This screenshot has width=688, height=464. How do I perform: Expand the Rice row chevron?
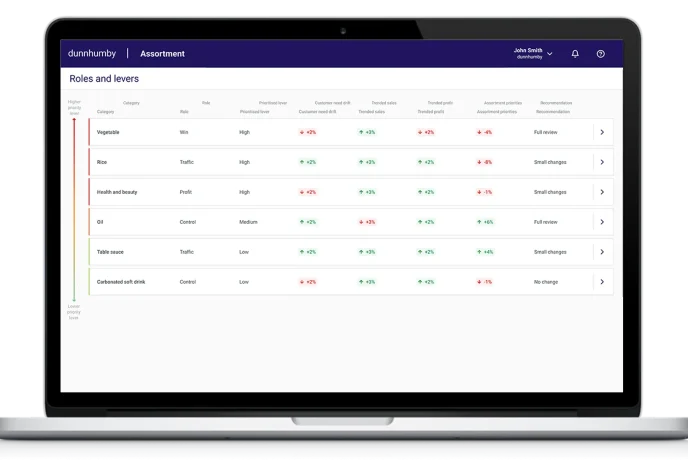(x=601, y=162)
